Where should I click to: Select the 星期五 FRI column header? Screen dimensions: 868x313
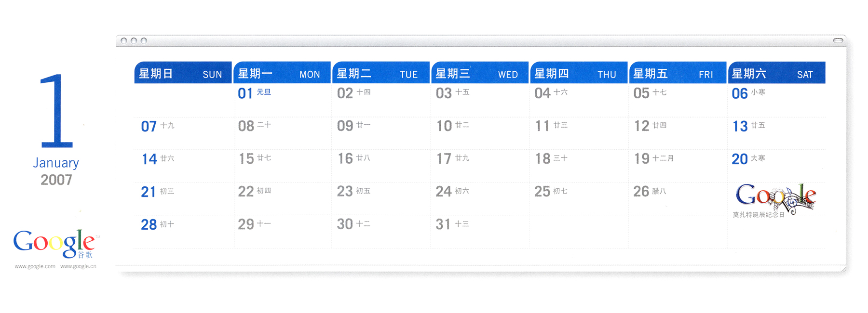[678, 73]
